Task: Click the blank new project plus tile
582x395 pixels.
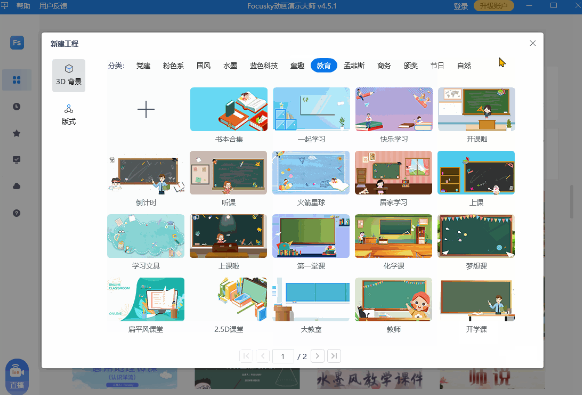Action: 146,110
